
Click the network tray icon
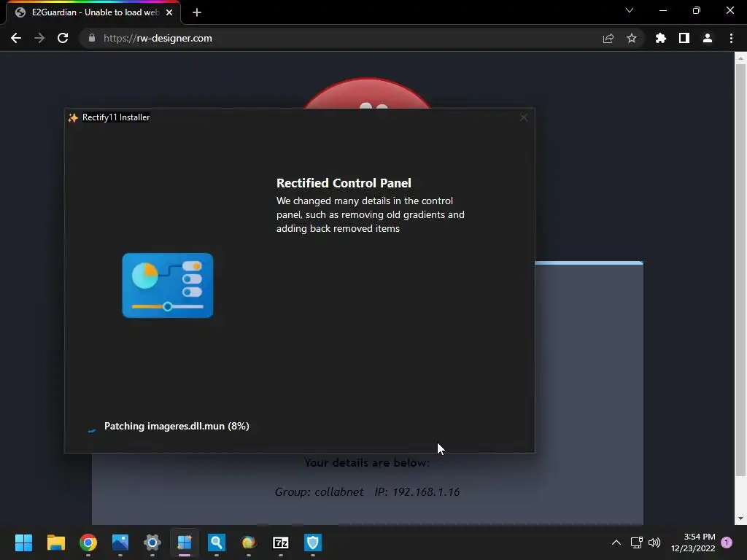[x=636, y=542]
